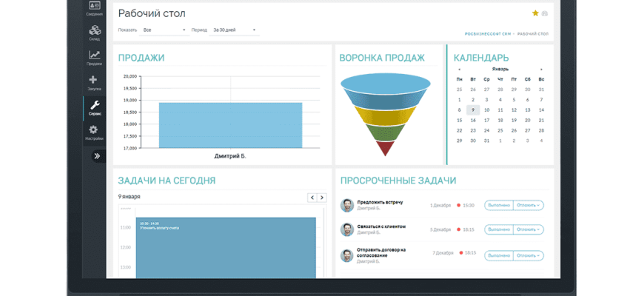This screenshot has height=296, width=644.
Task: Open the Период 'За 30 дней' dropdown
Action: tap(235, 30)
